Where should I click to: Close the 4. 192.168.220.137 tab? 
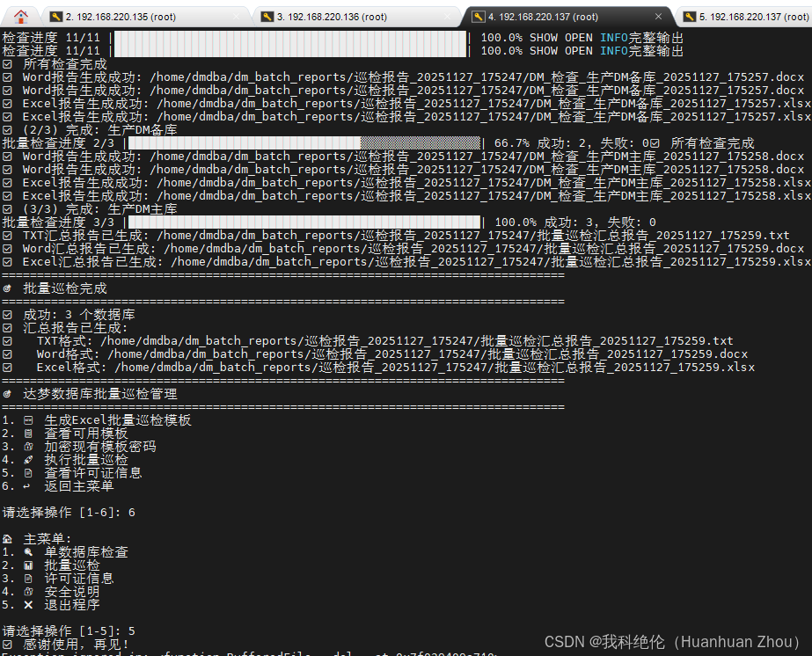(658, 17)
